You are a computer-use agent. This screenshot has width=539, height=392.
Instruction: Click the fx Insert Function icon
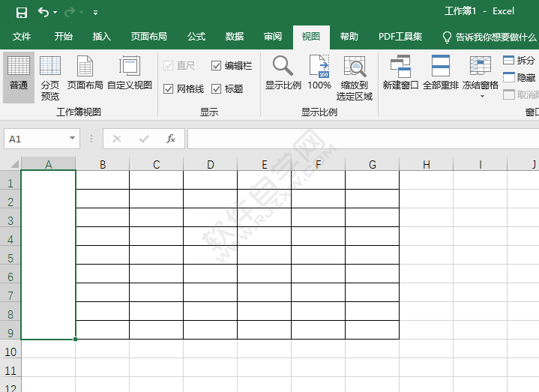tap(171, 139)
